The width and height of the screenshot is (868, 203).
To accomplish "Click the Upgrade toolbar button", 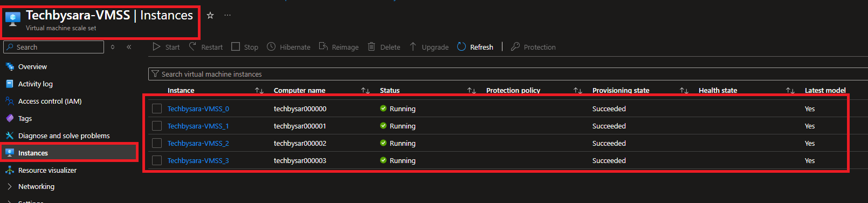I will (x=429, y=47).
